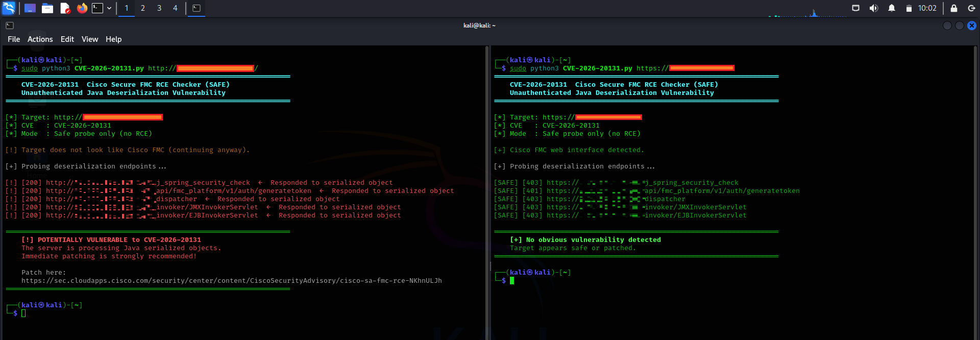Click 'POTENTIALLY VULNERABLE to CVE-2026-20131' text
Image resolution: width=980 pixels, height=340 pixels.
(x=119, y=240)
